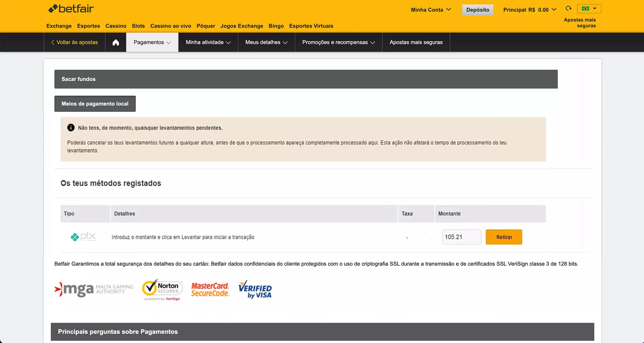This screenshot has width=644, height=343.
Task: Open the Minha atividade menu
Action: tap(208, 42)
